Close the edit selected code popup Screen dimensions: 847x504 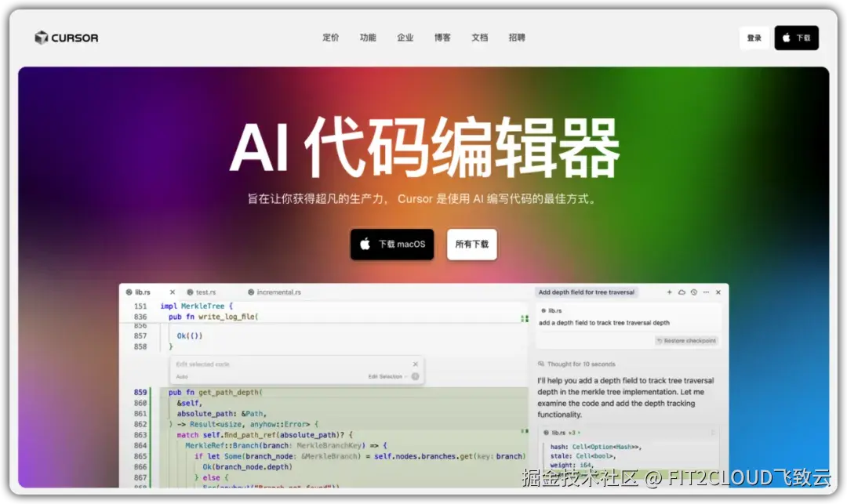pyautogui.click(x=416, y=364)
